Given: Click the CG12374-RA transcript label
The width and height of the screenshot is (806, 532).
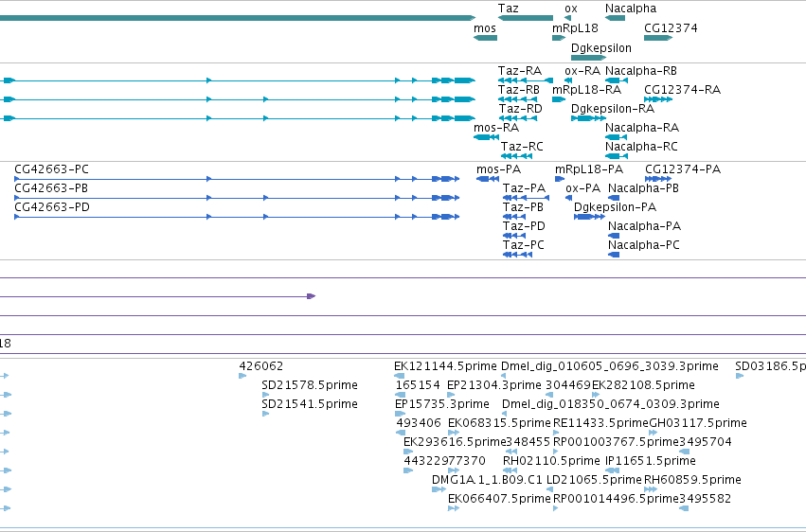Looking at the screenshot, I should pyautogui.click(x=682, y=90).
